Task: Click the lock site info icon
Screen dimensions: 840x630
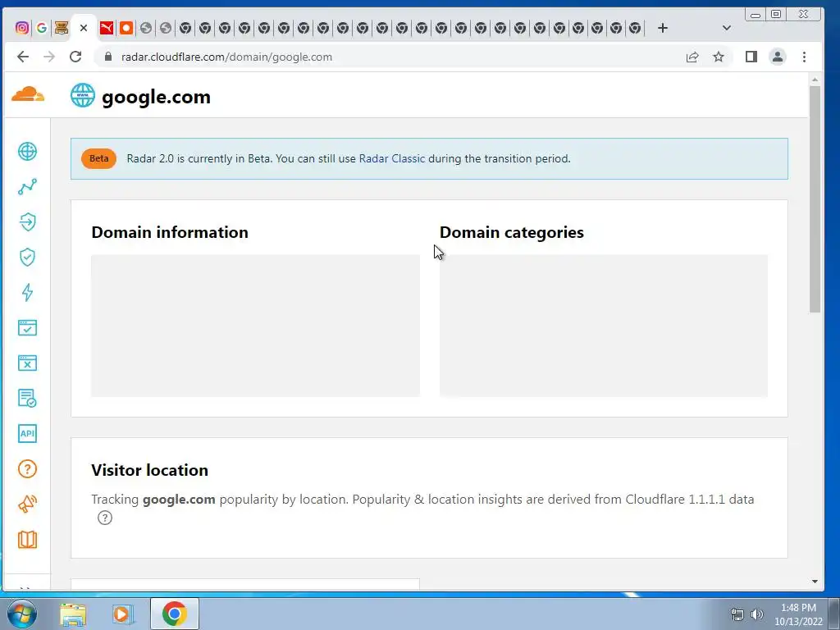Action: coord(108,57)
